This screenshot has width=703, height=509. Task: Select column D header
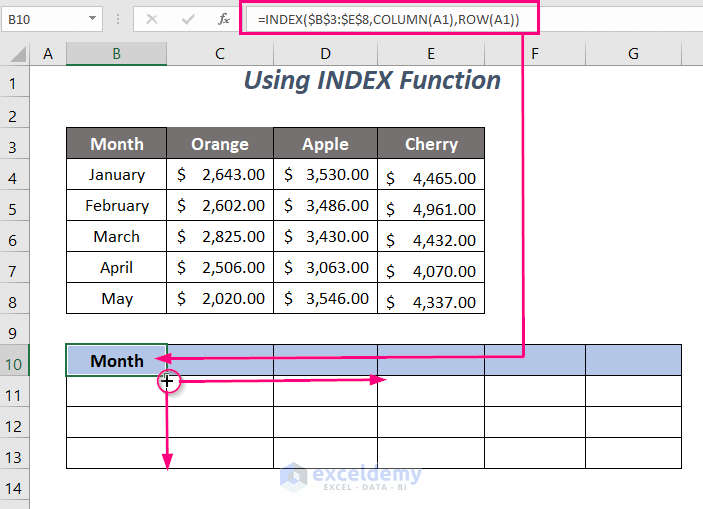tap(325, 54)
